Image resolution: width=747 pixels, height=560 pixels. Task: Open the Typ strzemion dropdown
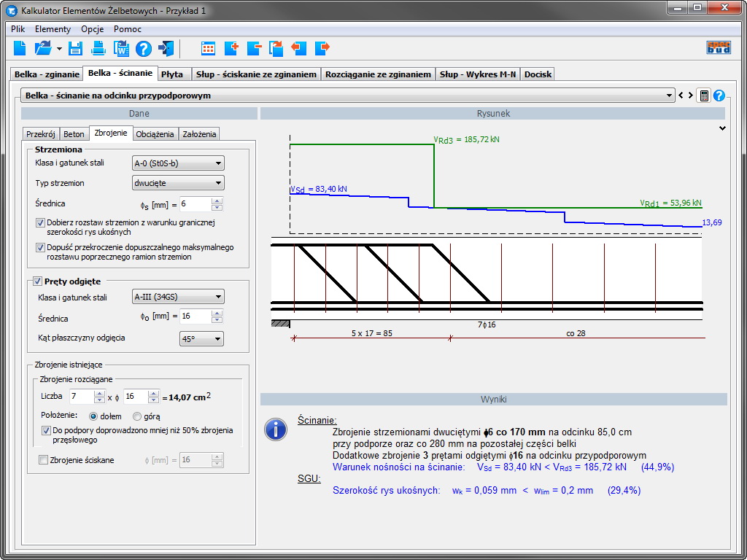[178, 183]
